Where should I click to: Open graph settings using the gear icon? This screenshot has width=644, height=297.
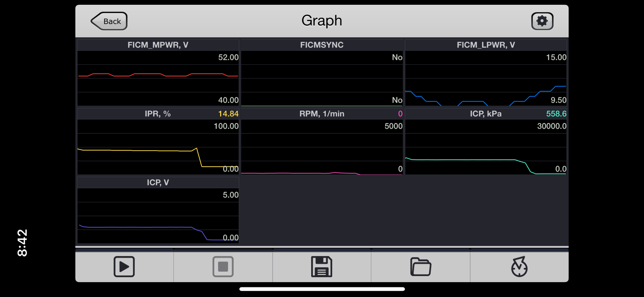542,20
